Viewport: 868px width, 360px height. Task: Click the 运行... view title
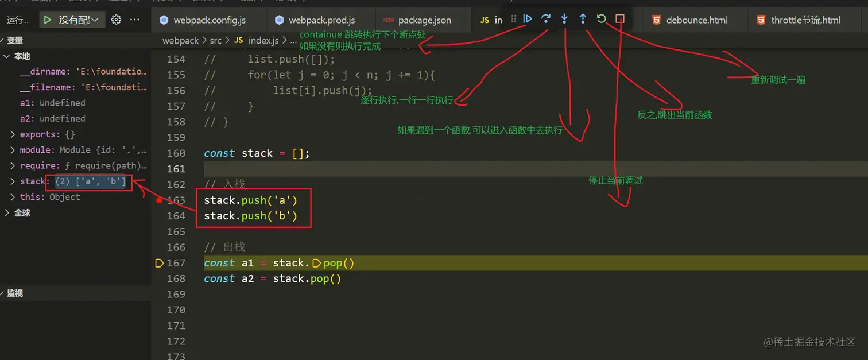click(18, 20)
